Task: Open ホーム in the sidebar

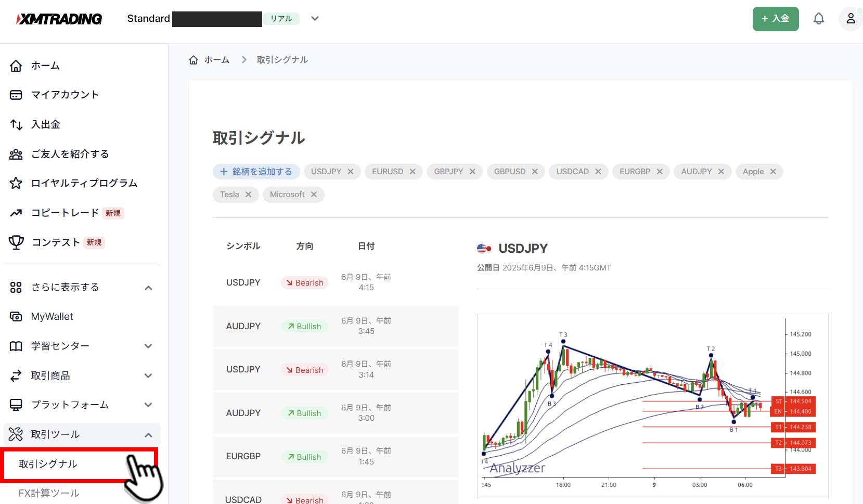Action: [x=45, y=66]
